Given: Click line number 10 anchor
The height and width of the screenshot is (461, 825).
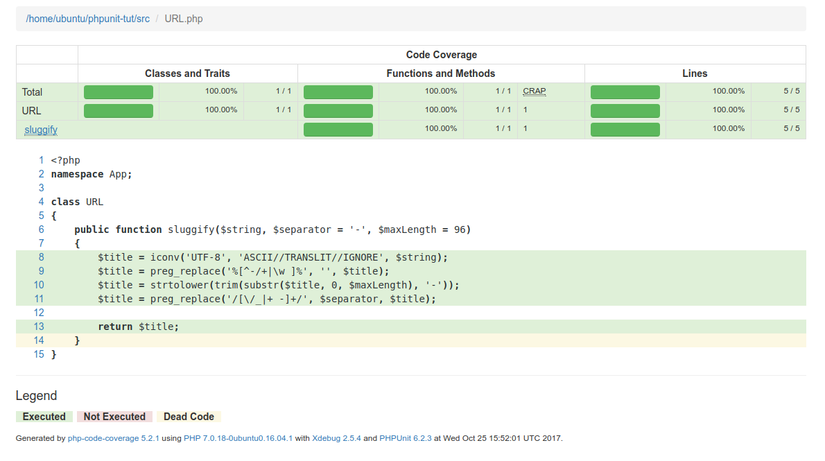Looking at the screenshot, I should pos(39,285).
